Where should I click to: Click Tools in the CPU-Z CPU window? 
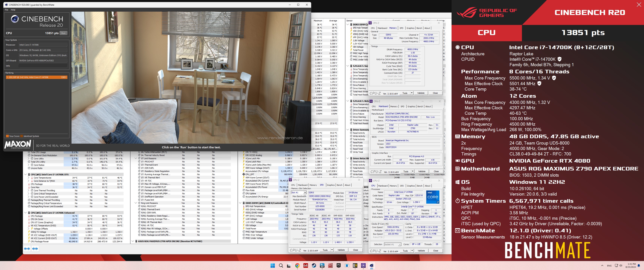point(405,251)
